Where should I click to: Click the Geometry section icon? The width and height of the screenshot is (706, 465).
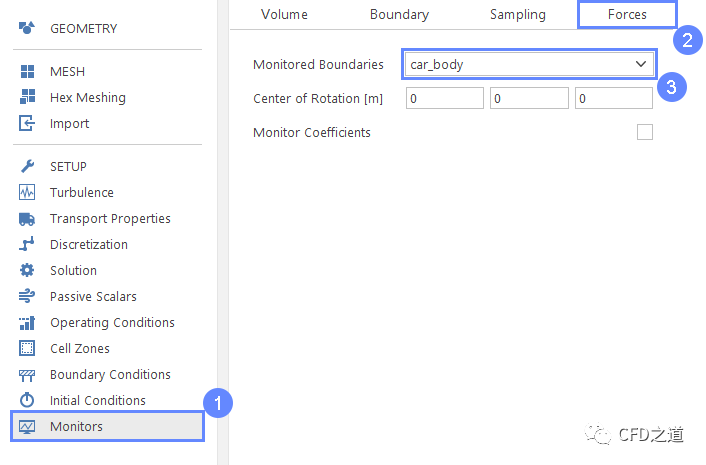coord(27,28)
